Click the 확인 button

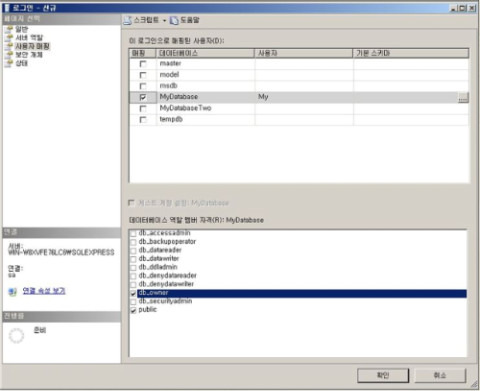click(383, 376)
